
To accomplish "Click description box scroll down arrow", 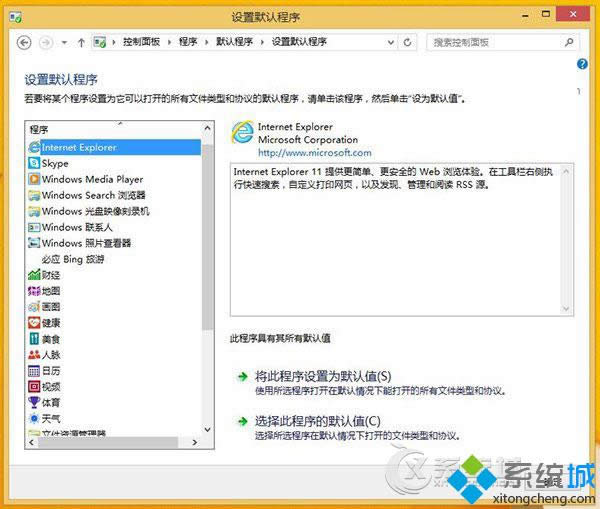I will (566, 308).
